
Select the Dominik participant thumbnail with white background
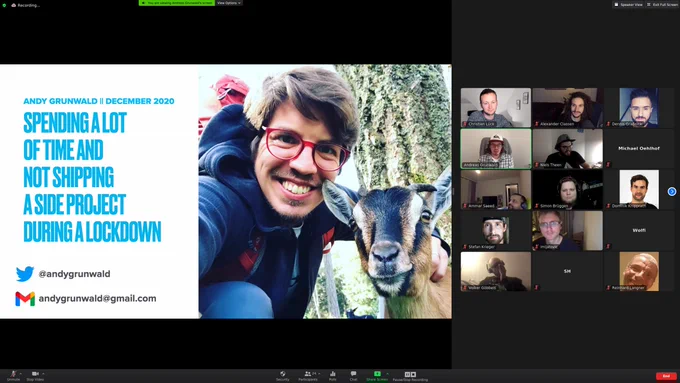tap(639, 190)
